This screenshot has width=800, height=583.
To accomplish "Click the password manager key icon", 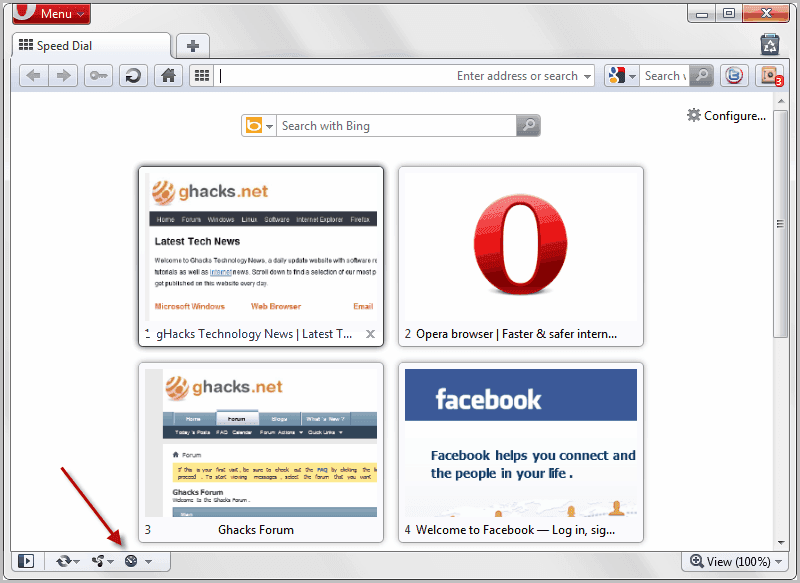I will click(98, 76).
